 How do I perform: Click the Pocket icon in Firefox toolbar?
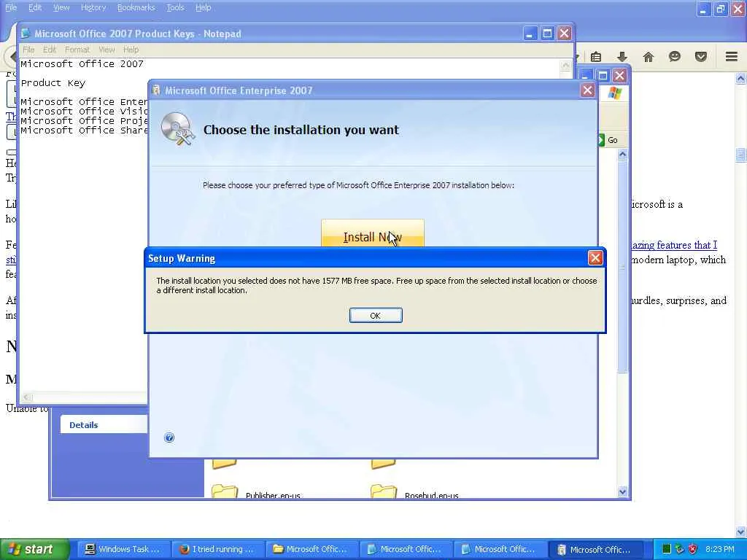701,57
